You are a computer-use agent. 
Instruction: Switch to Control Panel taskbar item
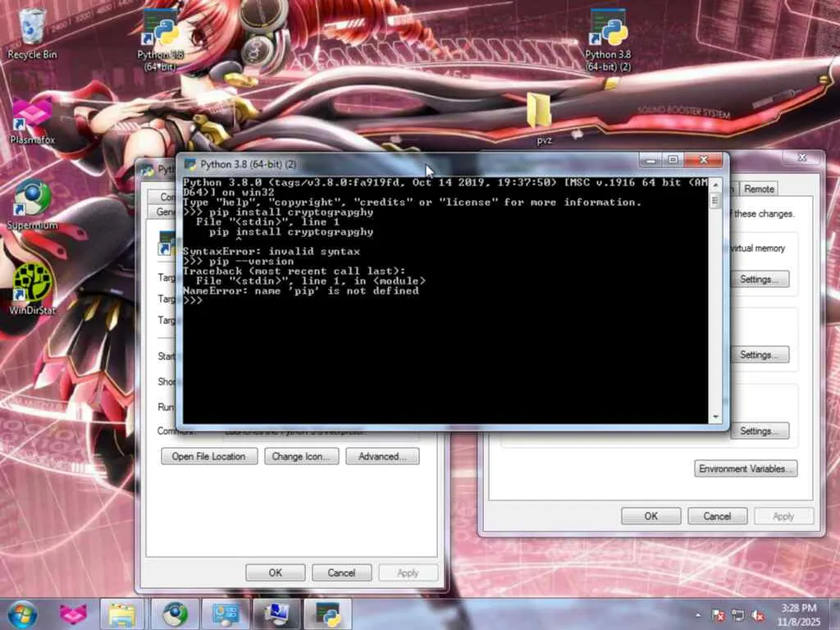pos(225,614)
